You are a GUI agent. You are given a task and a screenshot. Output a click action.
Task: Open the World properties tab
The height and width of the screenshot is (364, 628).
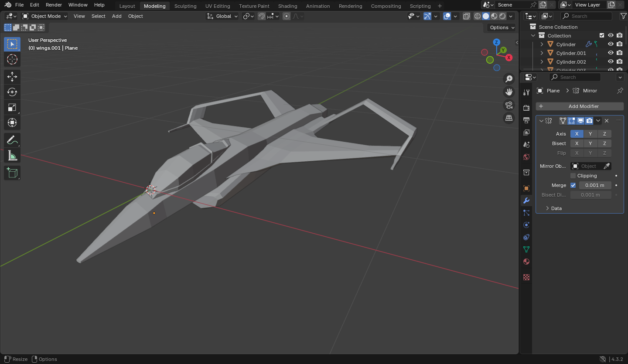click(x=526, y=156)
